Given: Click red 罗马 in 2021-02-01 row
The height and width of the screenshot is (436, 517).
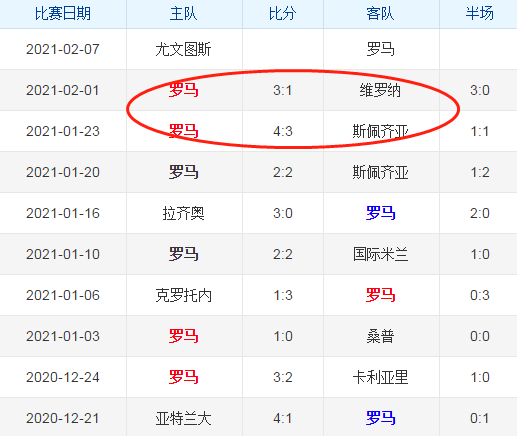Looking at the screenshot, I should point(184,90).
